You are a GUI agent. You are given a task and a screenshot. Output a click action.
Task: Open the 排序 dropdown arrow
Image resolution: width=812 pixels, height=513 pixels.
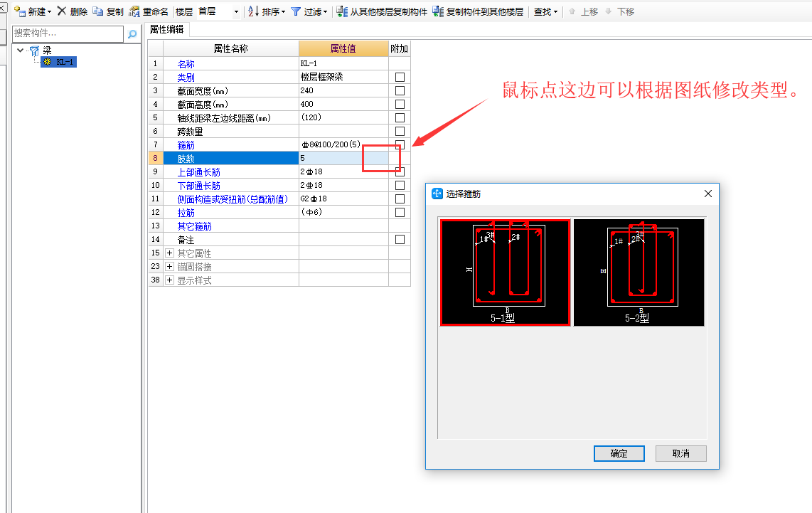click(283, 12)
